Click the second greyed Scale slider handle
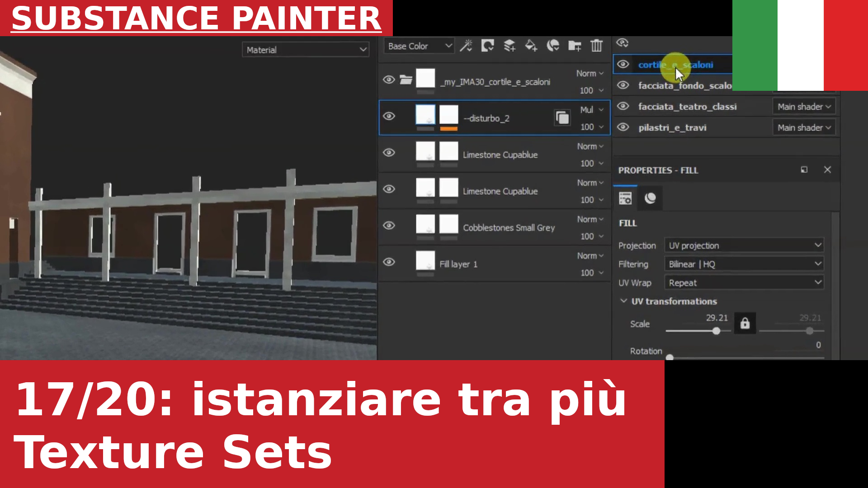 coord(809,331)
